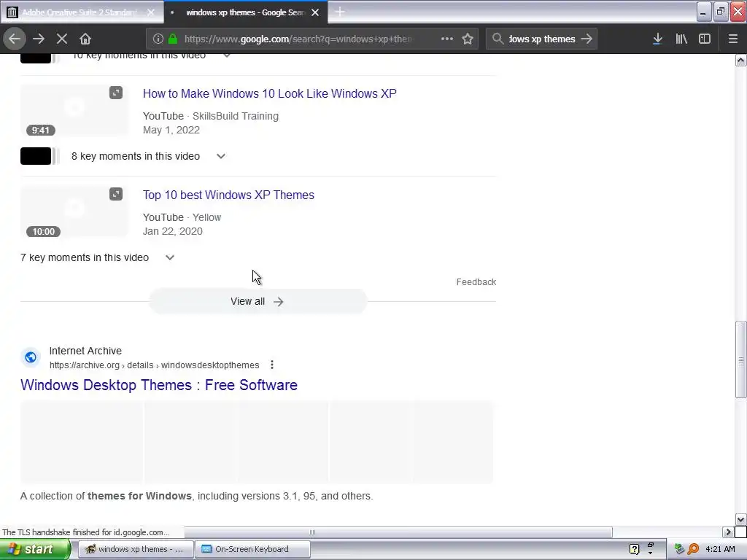This screenshot has height=560, width=747.
Task: Toggle the browser sidebar view
Action: (705, 39)
